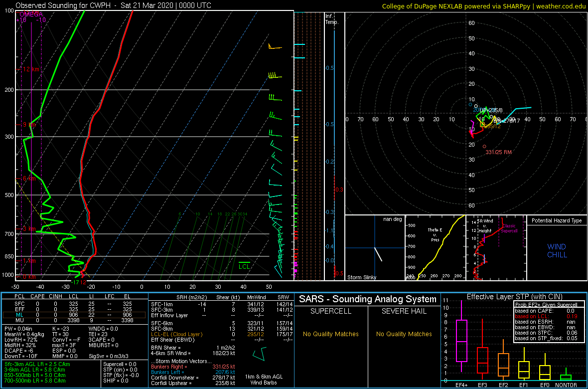Click the PW = 0.04in value
The height and width of the screenshot is (389, 588).
19,329
